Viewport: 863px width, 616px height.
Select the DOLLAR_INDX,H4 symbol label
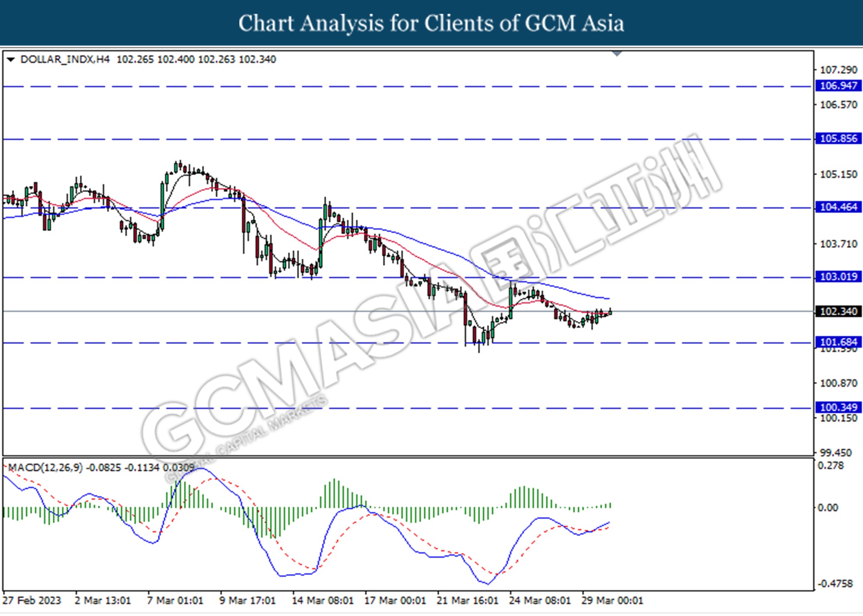coord(65,60)
